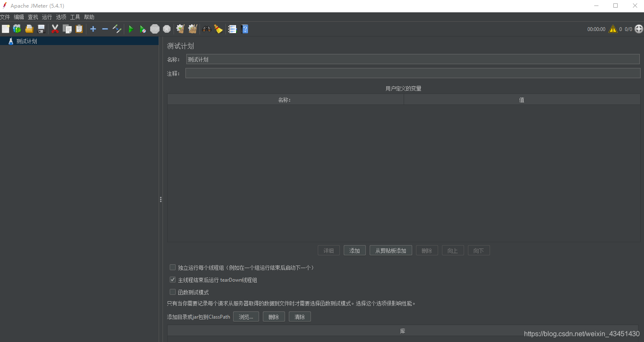Click the Stop sign icon
This screenshot has width=644, height=342.
point(155,29)
